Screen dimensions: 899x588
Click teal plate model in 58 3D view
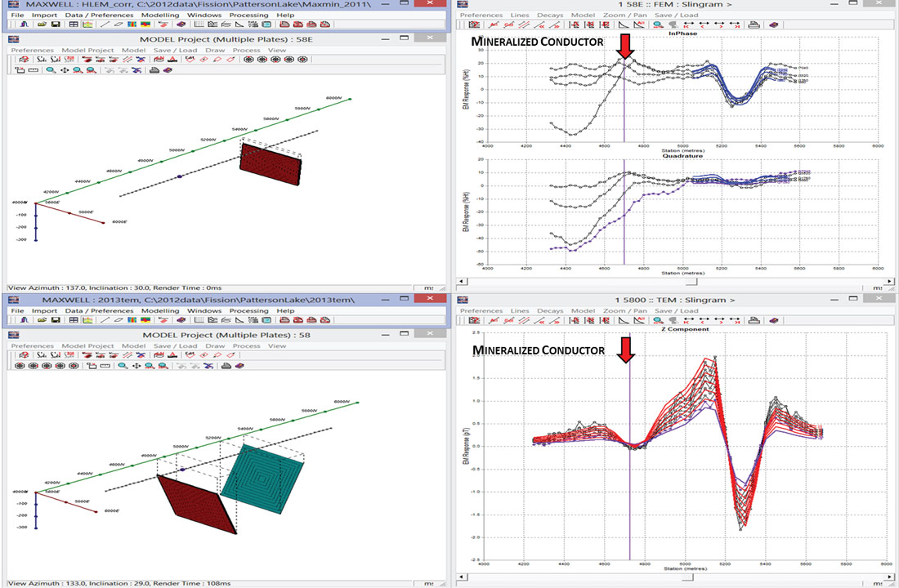(x=262, y=479)
